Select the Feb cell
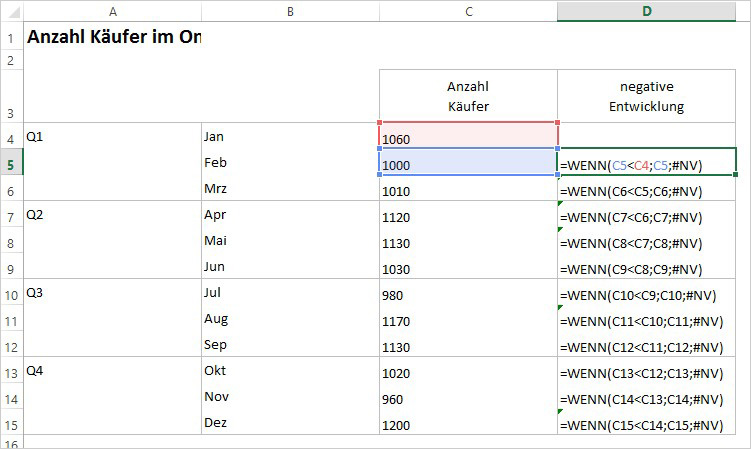751x449 pixels. tap(290, 162)
